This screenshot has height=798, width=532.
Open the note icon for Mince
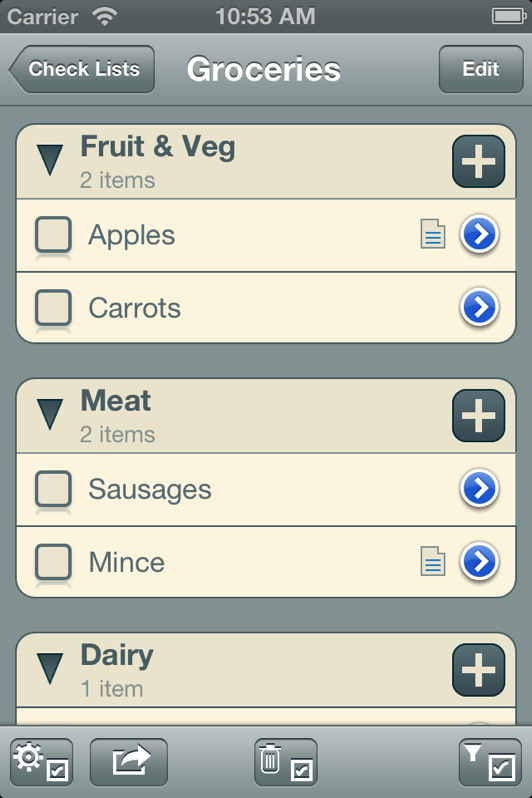[x=433, y=561]
